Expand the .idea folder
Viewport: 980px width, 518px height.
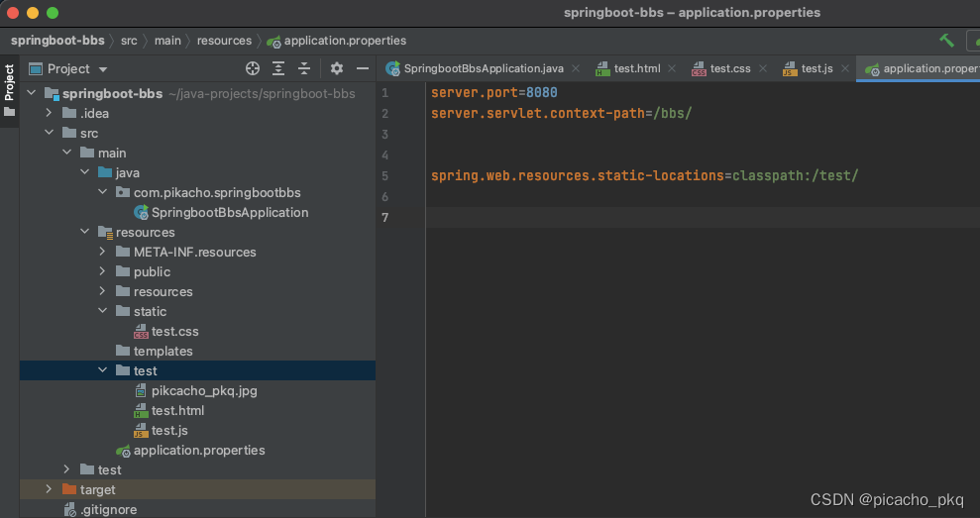tap(49, 113)
